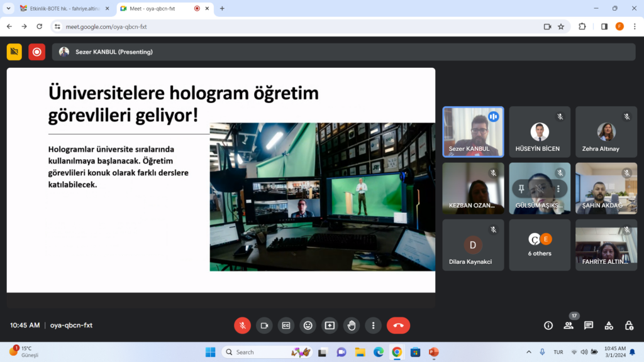Switch to the Etkinlik-BOTE hk. browser tab
The image size is (644, 362).
pyautogui.click(x=60, y=9)
